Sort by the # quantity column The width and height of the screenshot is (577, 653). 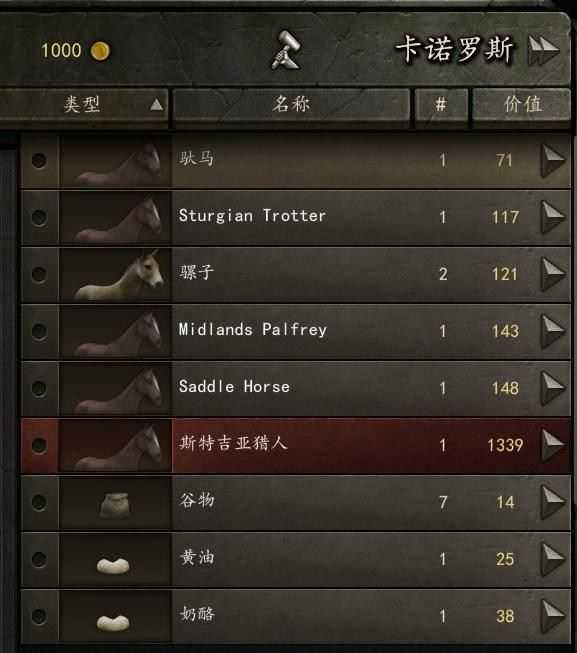tap(441, 105)
